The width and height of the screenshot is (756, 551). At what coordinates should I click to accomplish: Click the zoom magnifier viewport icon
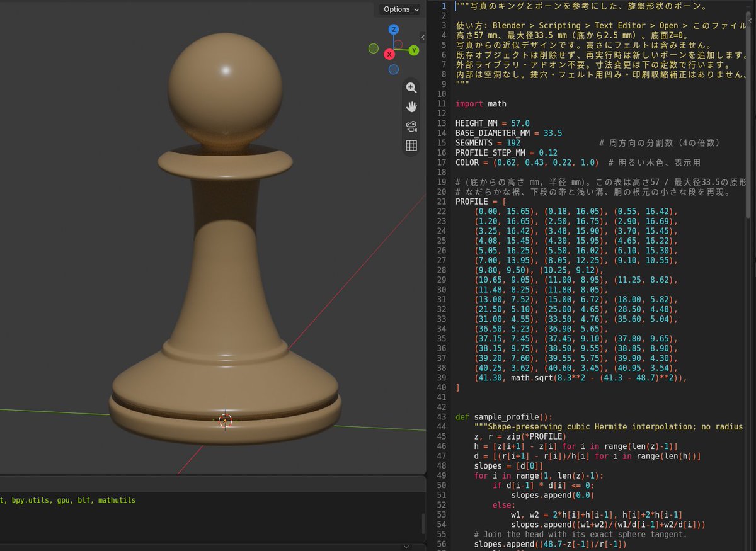(x=411, y=88)
